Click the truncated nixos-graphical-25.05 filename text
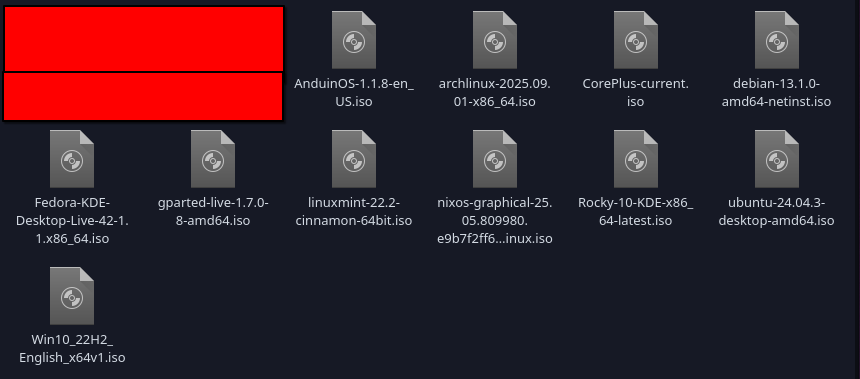The width and height of the screenshot is (860, 379). click(x=495, y=220)
